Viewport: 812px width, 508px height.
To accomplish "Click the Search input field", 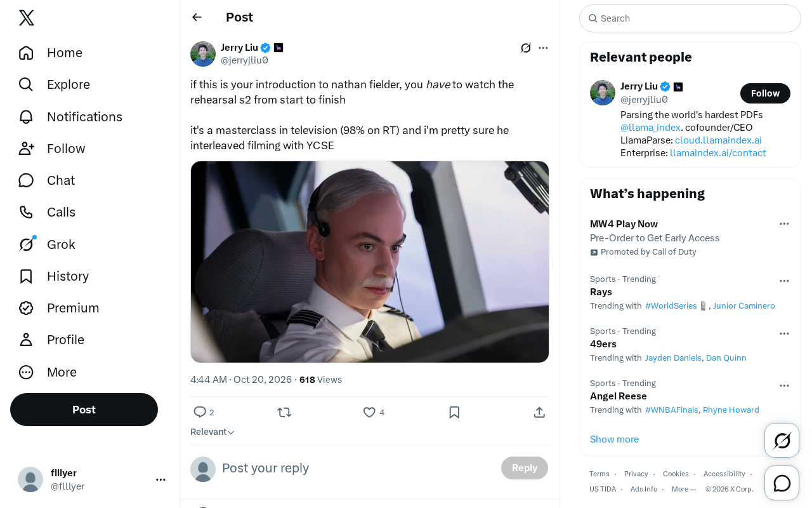I will pyautogui.click(x=690, y=18).
